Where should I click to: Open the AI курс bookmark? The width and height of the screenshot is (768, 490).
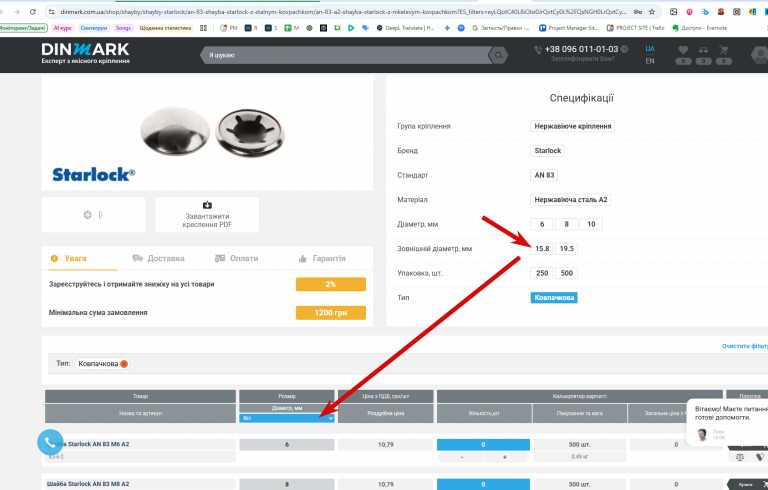[x=63, y=28]
